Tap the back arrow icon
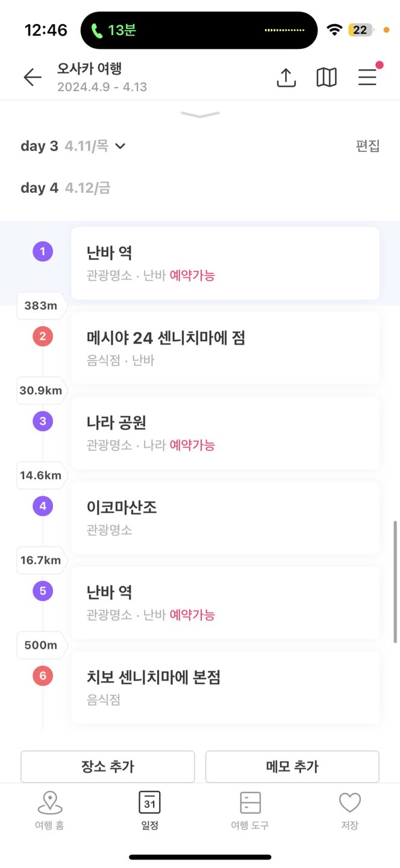The height and width of the screenshot is (868, 400). [33, 77]
